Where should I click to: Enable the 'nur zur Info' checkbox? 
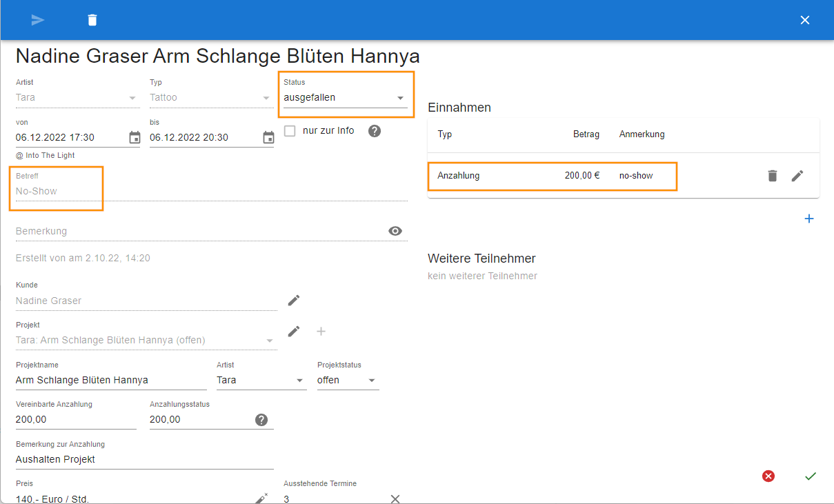point(290,131)
